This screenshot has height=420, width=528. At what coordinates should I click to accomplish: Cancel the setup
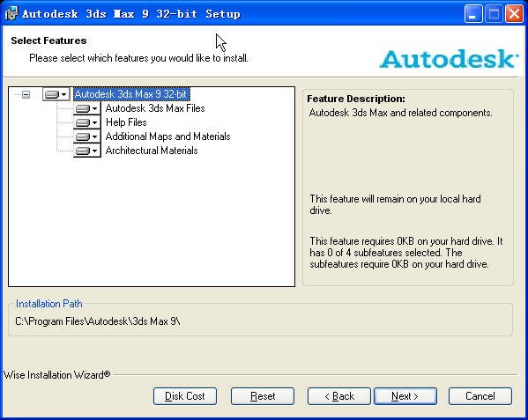tap(480, 396)
